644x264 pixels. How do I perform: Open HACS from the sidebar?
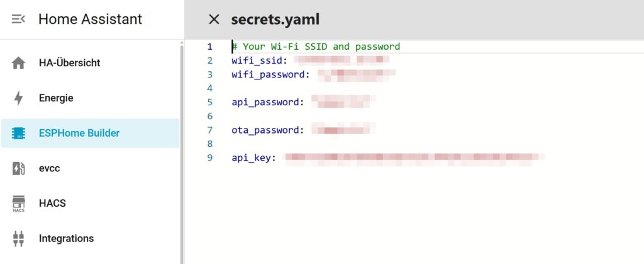point(52,204)
